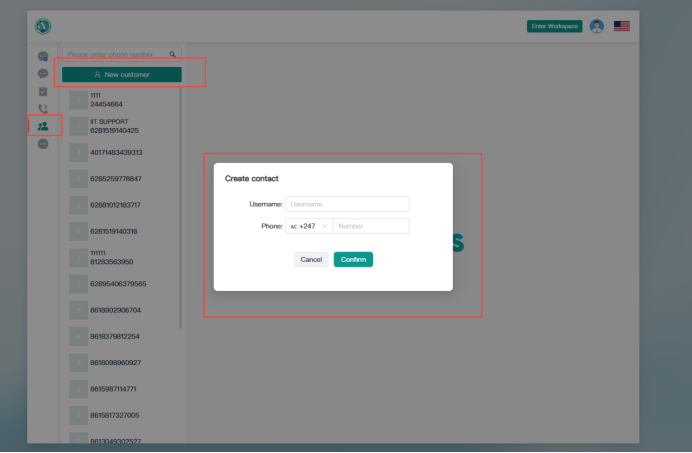Click the search magnifier icon
Image resolution: width=692 pixels, height=453 pixels.
click(173, 54)
